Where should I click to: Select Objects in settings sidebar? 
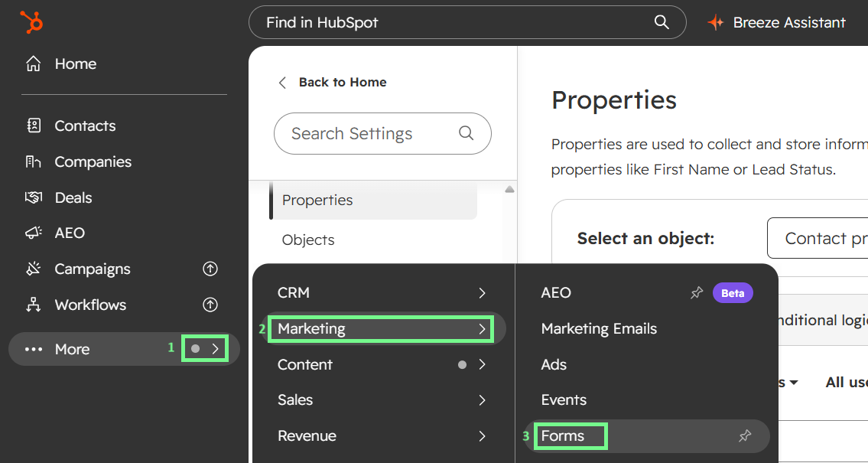pos(307,240)
